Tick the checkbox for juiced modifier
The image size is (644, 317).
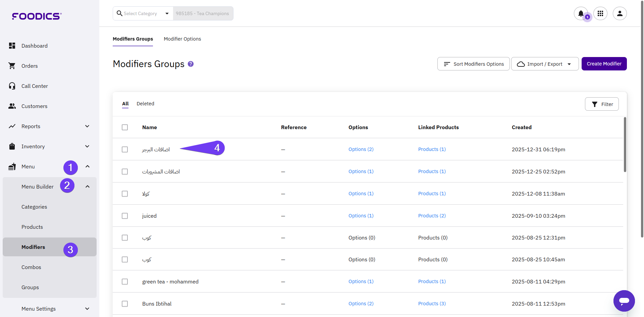(x=125, y=216)
